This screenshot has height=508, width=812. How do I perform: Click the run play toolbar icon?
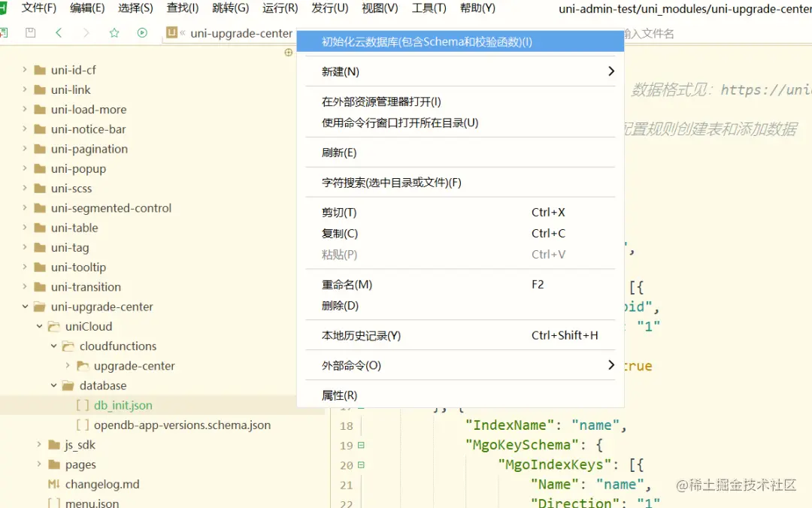pyautogui.click(x=142, y=32)
